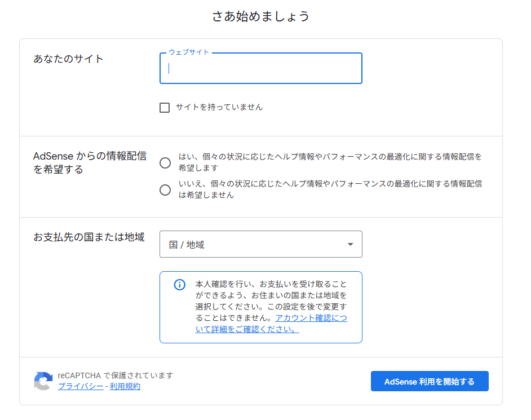Click the お支払先の国または地域 label
This screenshot has width=531, height=420.
88,237
